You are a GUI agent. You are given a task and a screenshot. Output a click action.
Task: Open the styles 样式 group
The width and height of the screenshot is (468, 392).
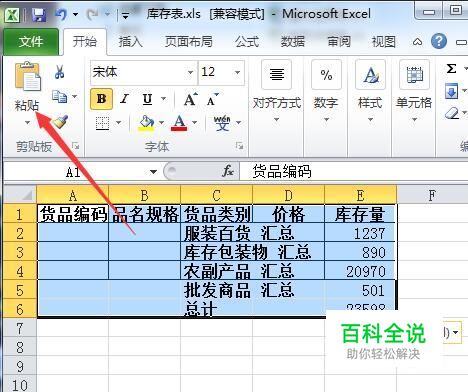[370, 91]
